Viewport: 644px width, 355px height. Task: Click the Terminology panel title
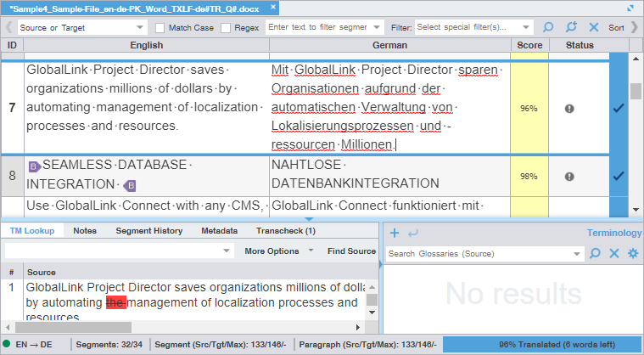coord(614,233)
